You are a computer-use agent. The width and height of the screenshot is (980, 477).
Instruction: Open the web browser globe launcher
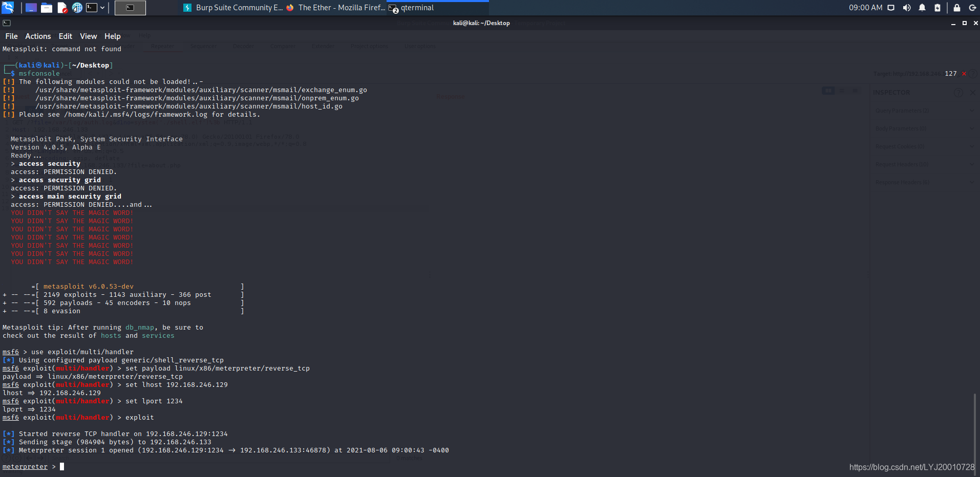click(x=77, y=8)
